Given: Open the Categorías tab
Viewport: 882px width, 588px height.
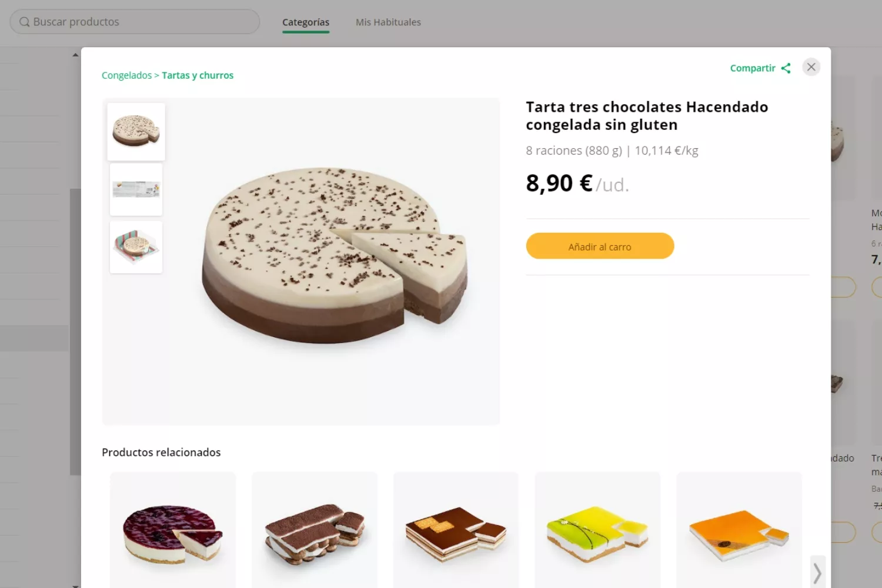Looking at the screenshot, I should pos(305,22).
